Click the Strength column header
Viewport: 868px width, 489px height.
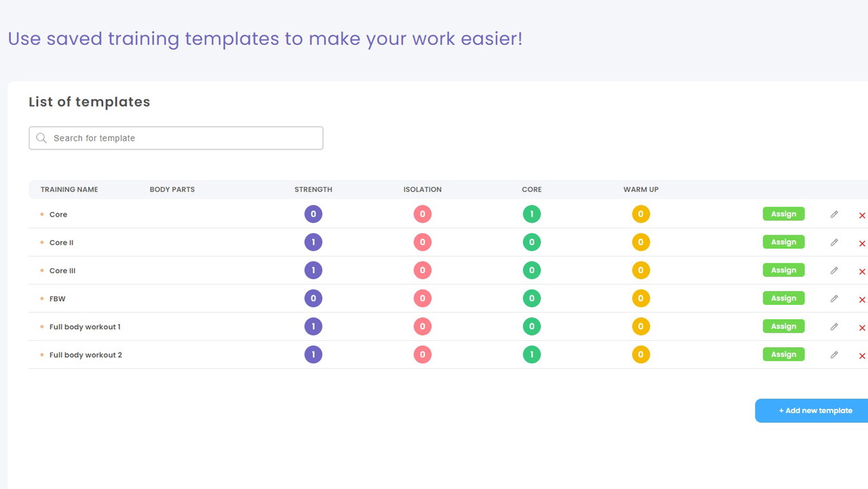click(x=313, y=189)
